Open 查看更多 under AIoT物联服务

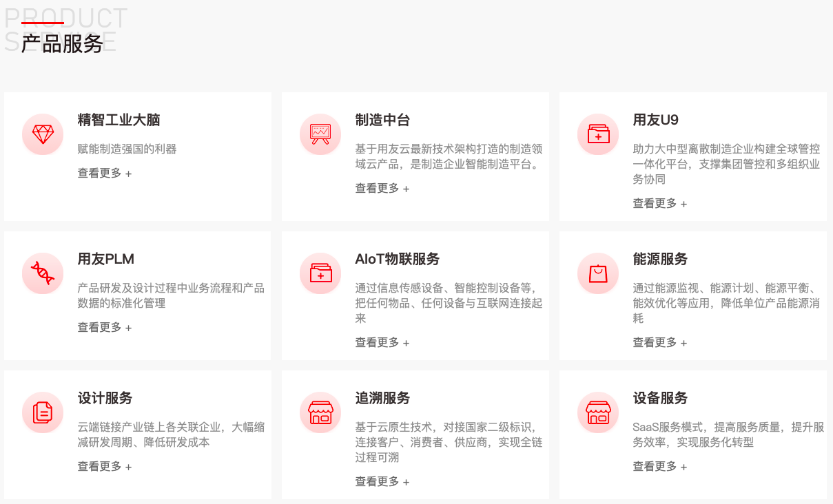tap(382, 343)
